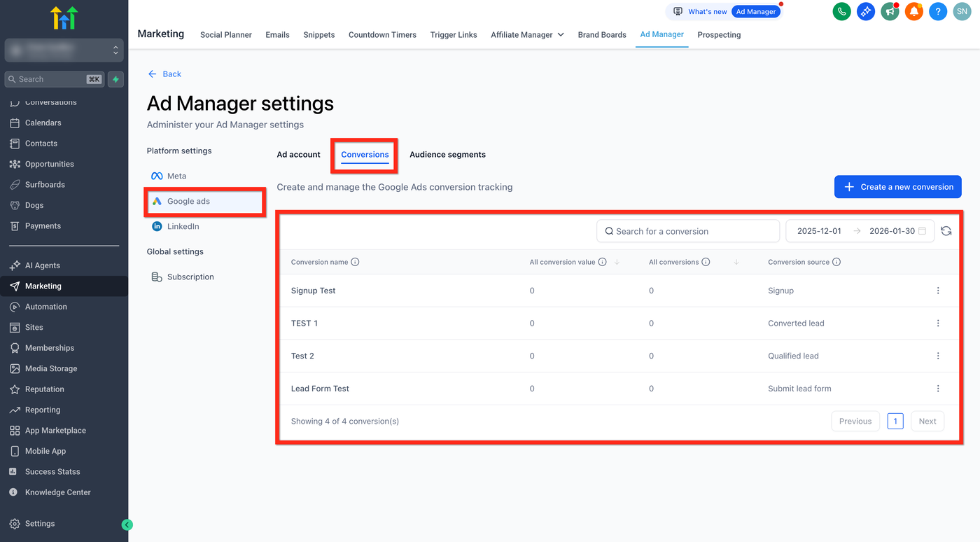The width and height of the screenshot is (980, 542).
Task: Open the account switcher dropdown in sidebar
Action: [x=64, y=50]
